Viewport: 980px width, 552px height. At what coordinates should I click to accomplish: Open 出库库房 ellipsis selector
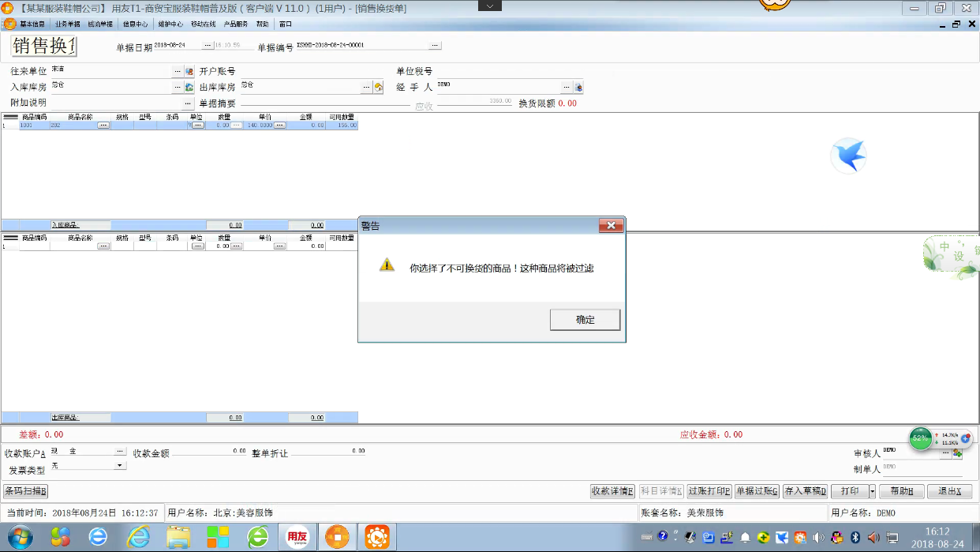tap(367, 87)
